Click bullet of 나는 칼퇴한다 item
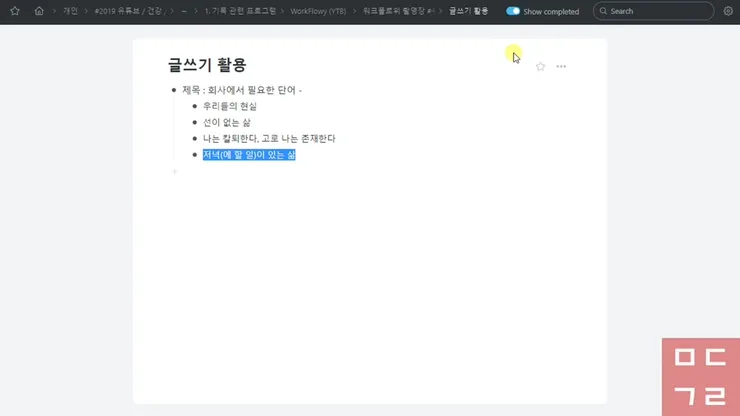Screen dimensions: 740x416 click(x=194, y=138)
